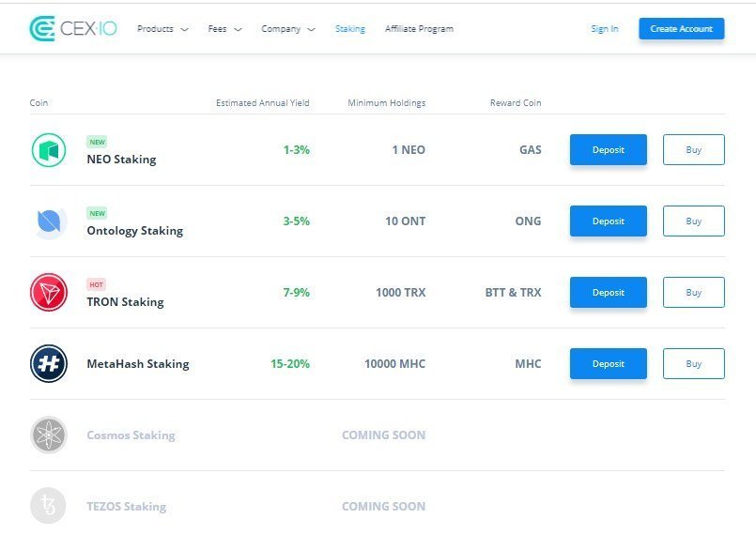Click the HOT badge above TRON Staking
Image resolution: width=756 pixels, height=534 pixels.
tap(97, 285)
